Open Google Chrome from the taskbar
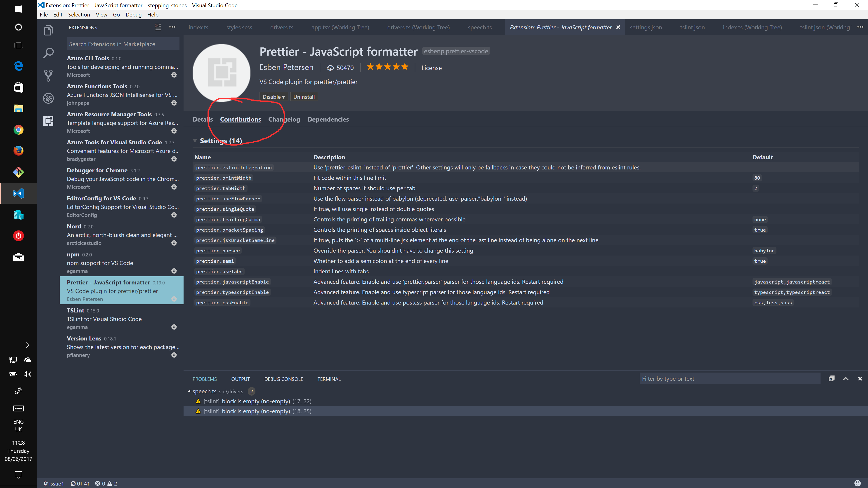 (18, 130)
